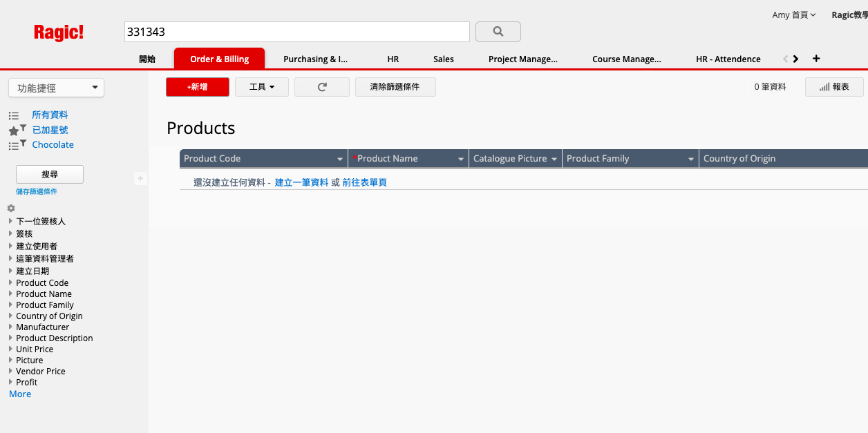The image size is (868, 433).
Task: Open Product Code column dropdown arrow
Action: [x=340, y=159]
